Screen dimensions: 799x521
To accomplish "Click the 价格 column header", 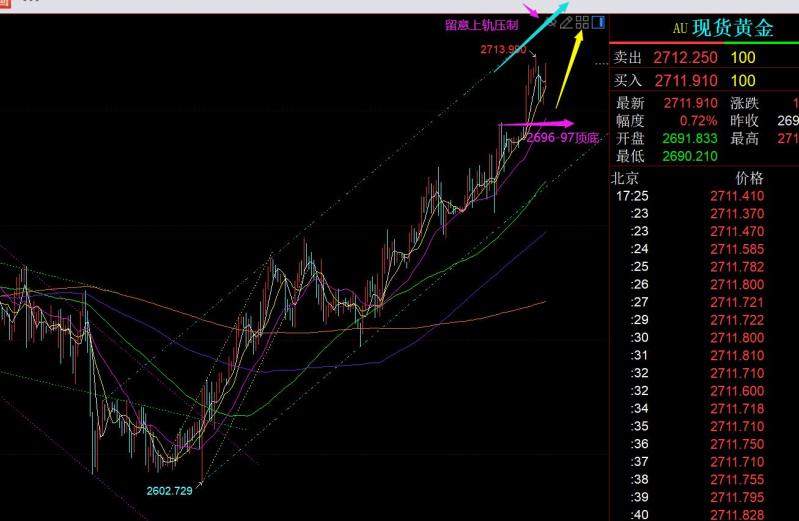I will [x=749, y=178].
